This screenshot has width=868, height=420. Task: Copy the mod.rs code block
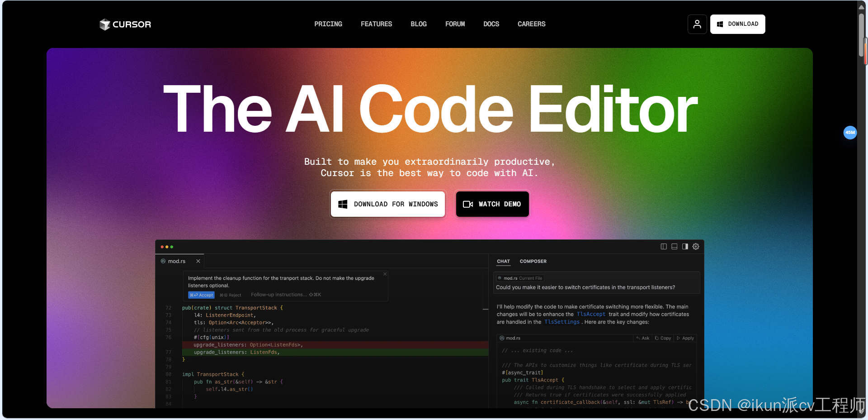tap(663, 338)
